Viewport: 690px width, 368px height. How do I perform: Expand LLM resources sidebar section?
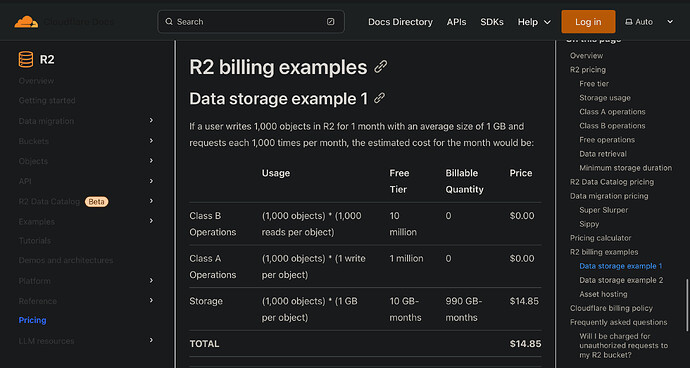[x=151, y=340]
